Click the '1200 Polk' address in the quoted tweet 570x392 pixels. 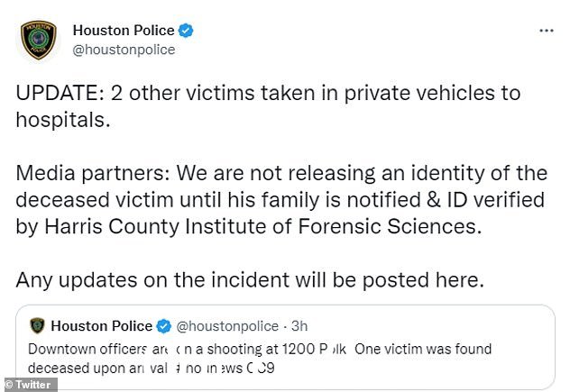click(314, 349)
